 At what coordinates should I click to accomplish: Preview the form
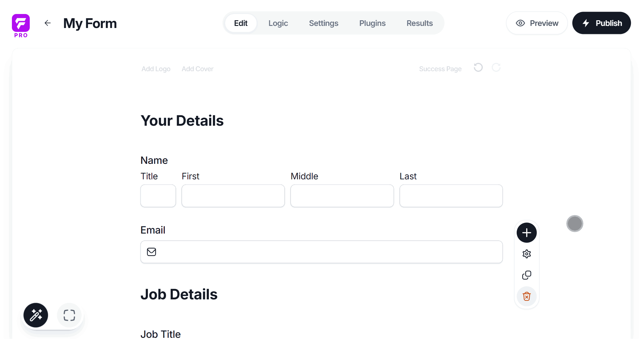click(537, 23)
